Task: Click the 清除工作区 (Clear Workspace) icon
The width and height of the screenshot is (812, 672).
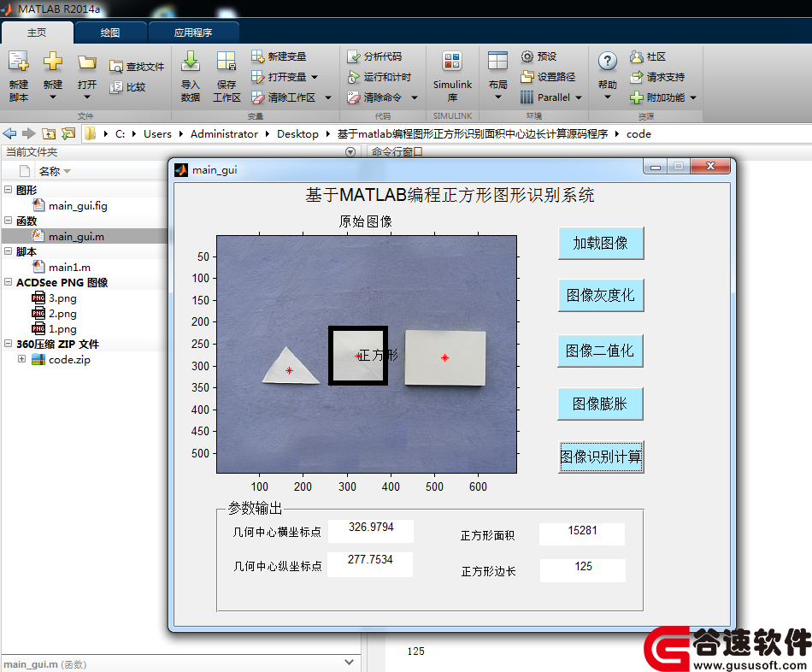Action: [x=257, y=97]
